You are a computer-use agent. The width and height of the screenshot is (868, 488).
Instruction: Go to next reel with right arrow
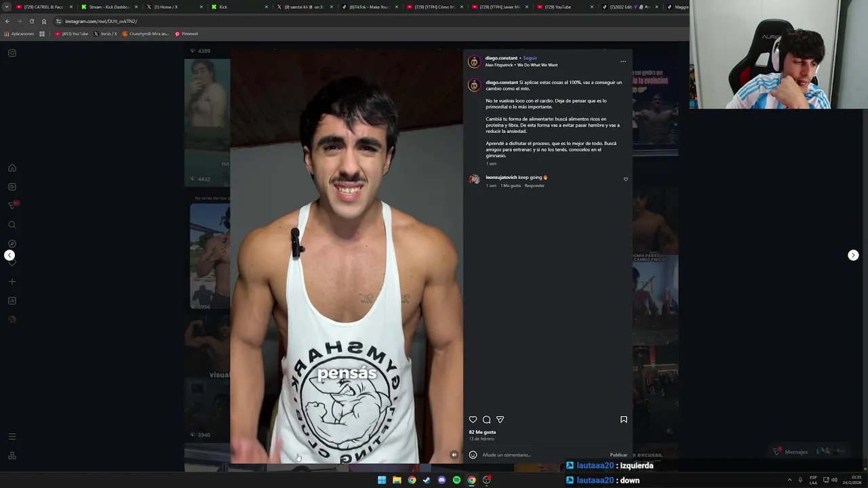(x=853, y=255)
